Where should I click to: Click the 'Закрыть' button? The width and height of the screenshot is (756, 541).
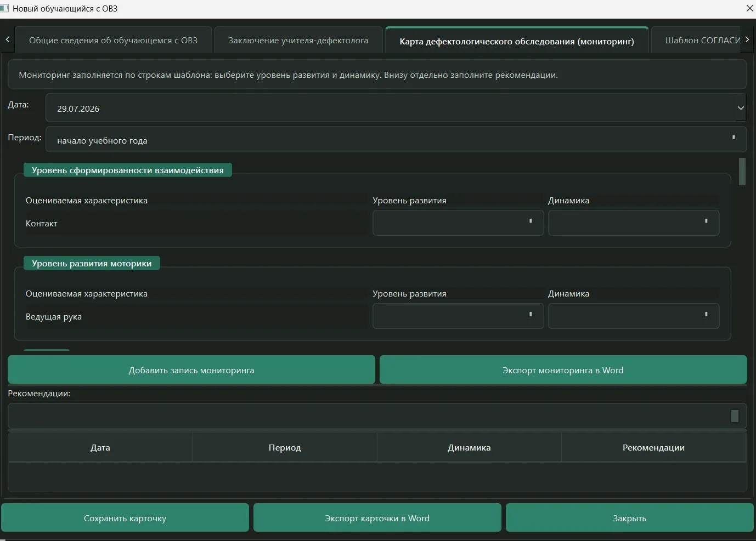coord(630,518)
